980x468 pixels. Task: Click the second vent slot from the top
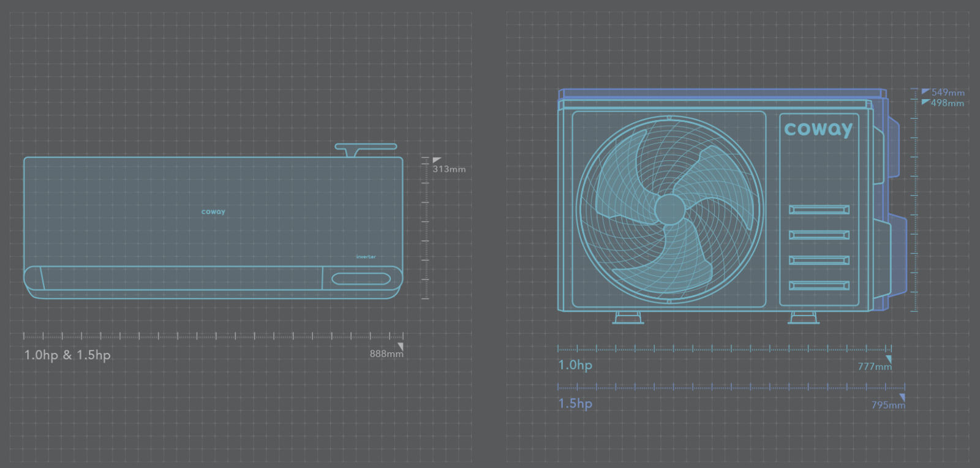click(819, 235)
